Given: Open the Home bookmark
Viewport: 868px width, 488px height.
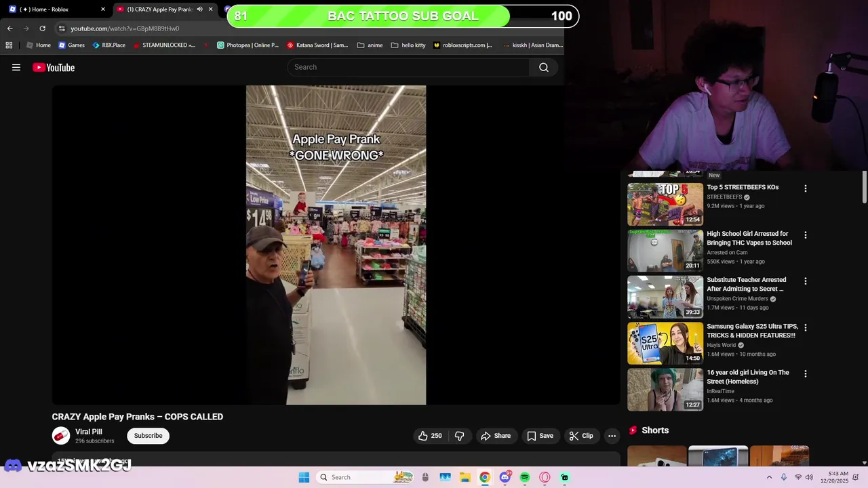Looking at the screenshot, I should pos(39,45).
